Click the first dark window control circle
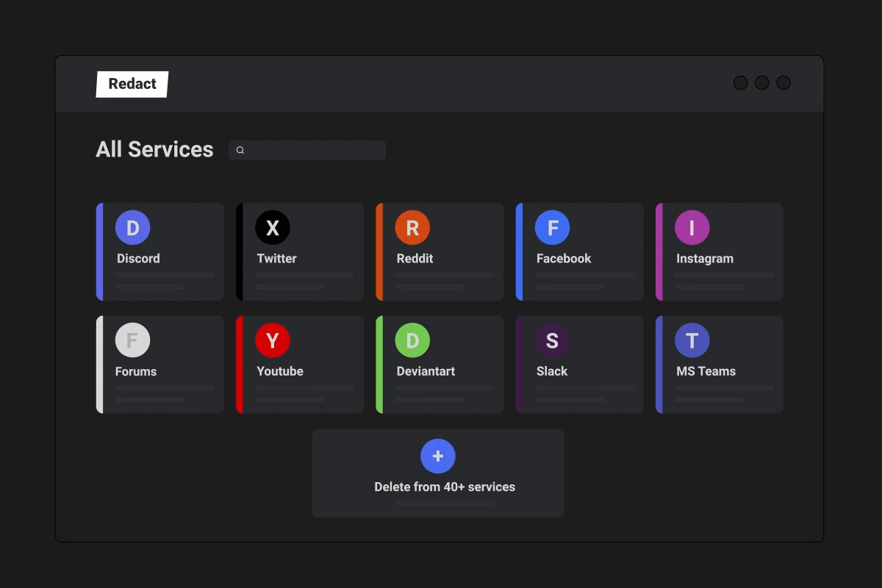 pyautogui.click(x=741, y=83)
